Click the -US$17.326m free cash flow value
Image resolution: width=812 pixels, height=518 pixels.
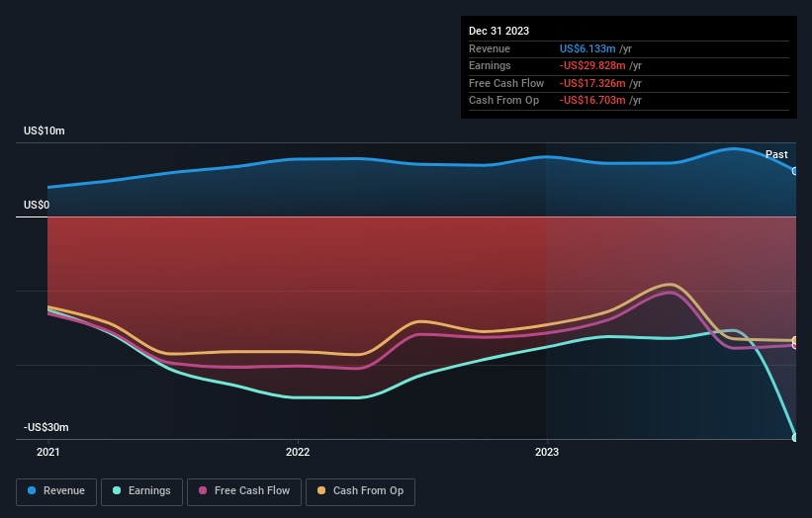click(592, 83)
